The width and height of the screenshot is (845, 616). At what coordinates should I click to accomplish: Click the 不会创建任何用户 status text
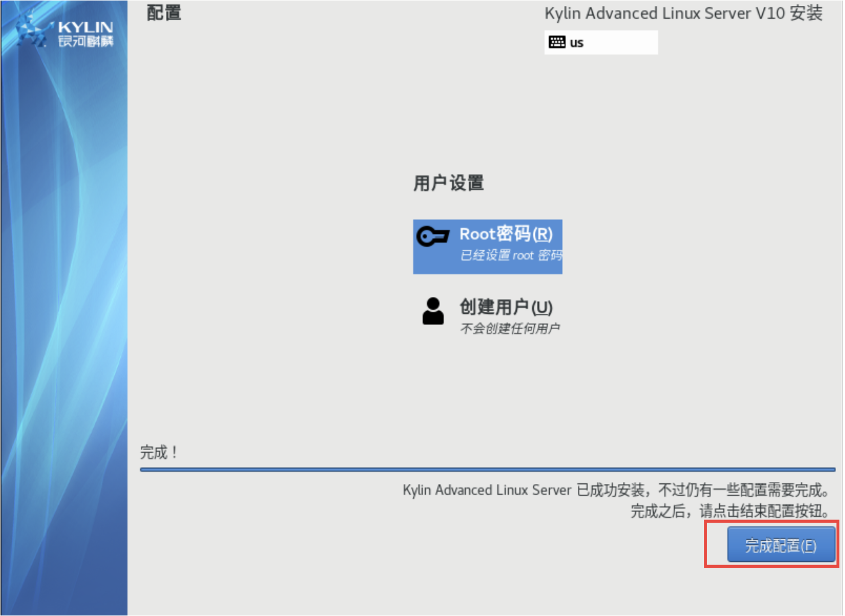[x=510, y=329]
